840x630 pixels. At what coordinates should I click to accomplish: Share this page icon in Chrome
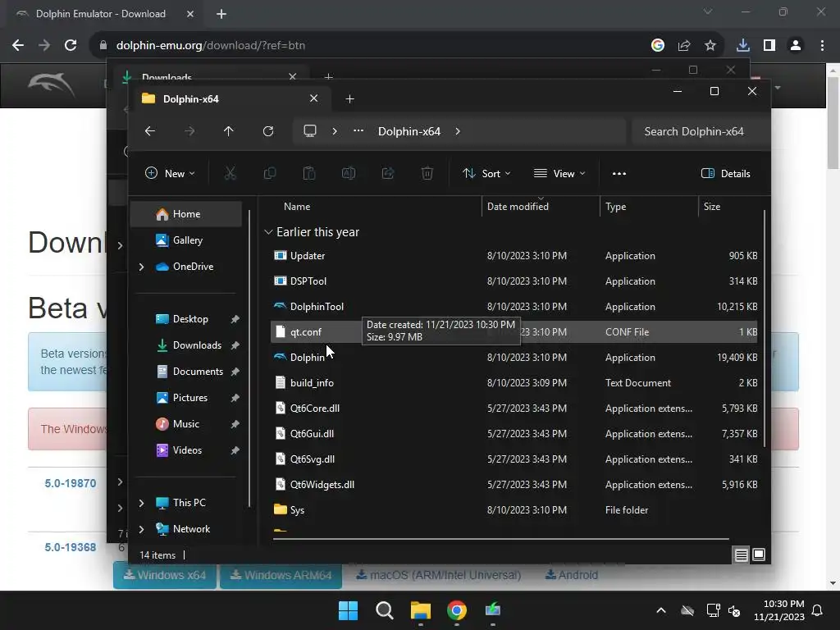pyautogui.click(x=684, y=46)
